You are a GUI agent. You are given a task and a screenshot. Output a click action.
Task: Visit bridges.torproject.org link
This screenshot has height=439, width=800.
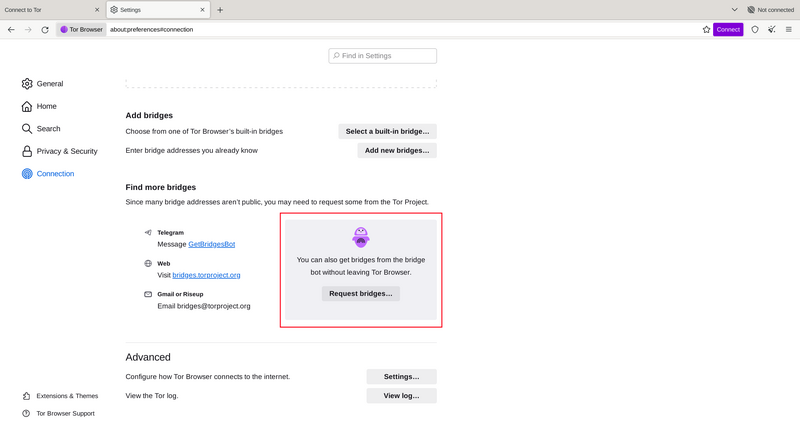206,275
